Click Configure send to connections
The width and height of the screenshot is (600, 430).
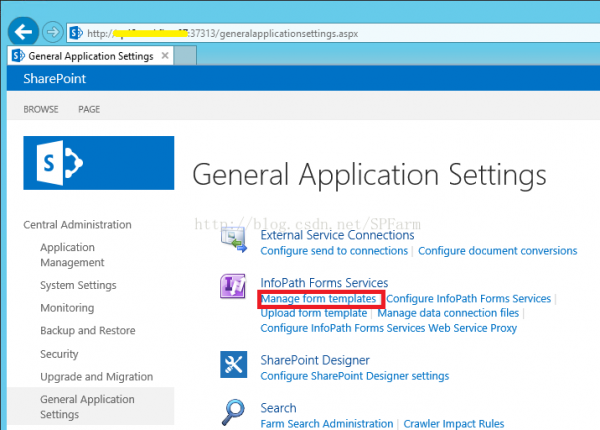[x=334, y=251]
